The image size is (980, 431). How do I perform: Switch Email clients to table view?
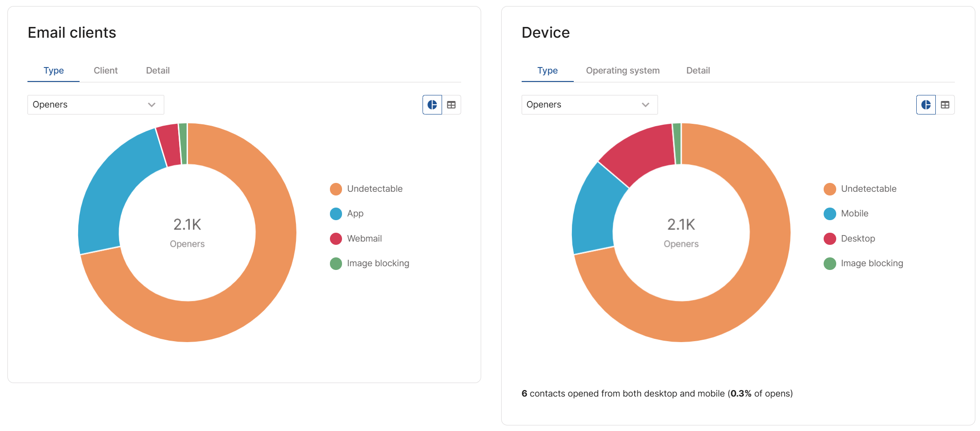451,105
